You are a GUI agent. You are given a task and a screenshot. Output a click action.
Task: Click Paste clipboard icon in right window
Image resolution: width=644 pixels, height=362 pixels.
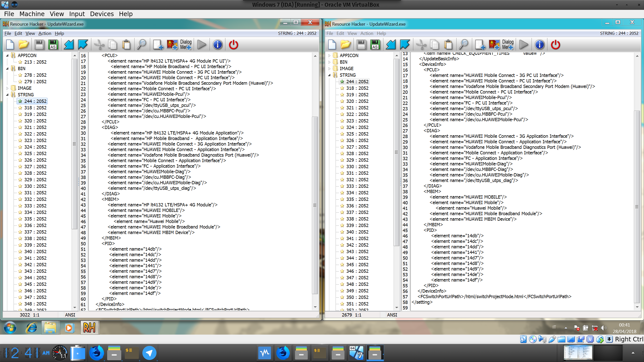click(x=448, y=45)
